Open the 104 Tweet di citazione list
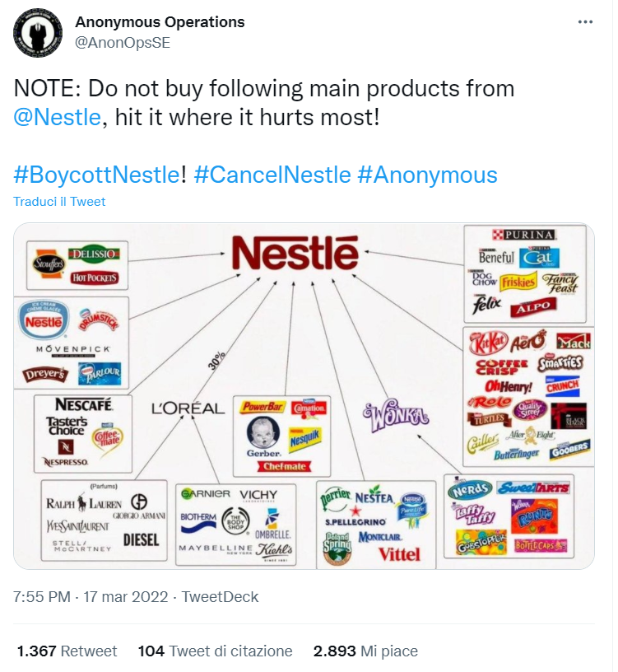This screenshot has height=672, width=618. [x=215, y=651]
